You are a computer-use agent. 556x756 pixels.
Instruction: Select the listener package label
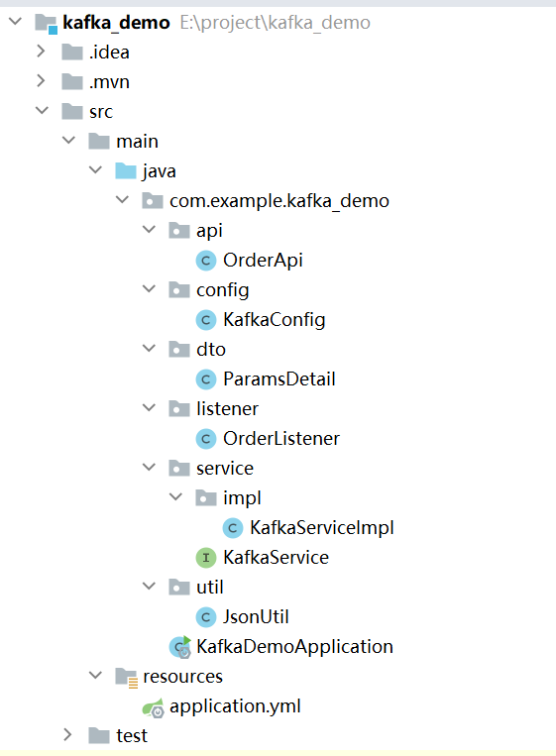tap(227, 409)
